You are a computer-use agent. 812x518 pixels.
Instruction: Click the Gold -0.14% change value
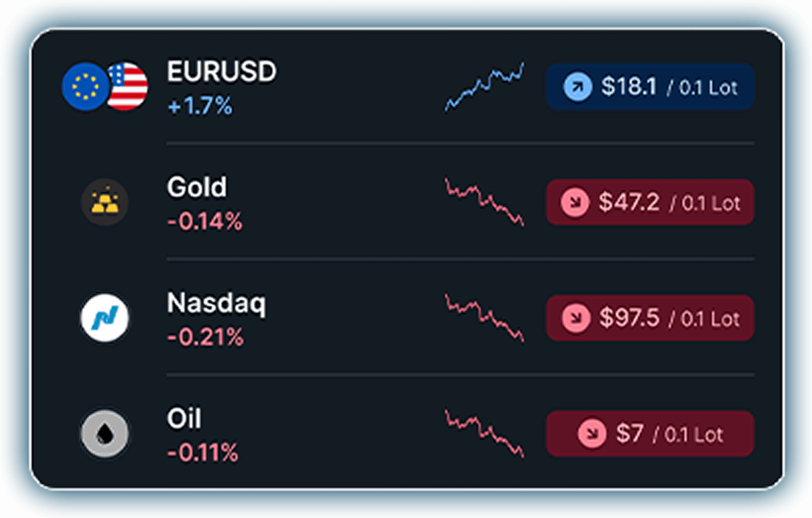205,221
